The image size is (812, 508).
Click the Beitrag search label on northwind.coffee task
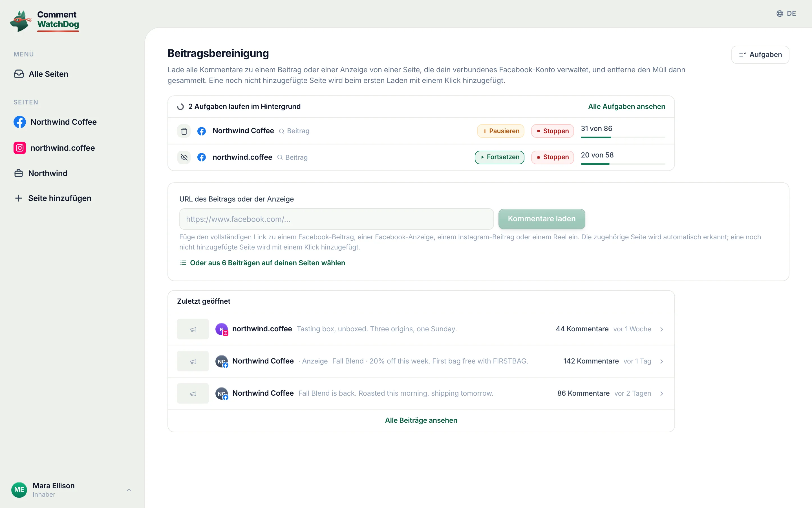click(x=292, y=157)
